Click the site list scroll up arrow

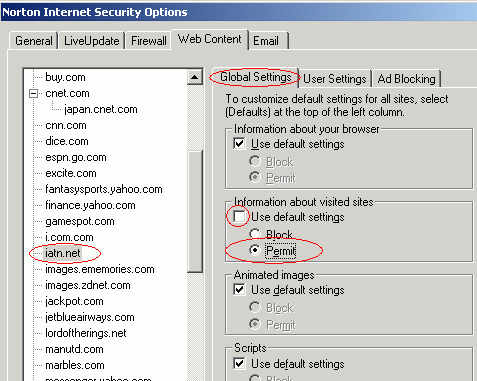click(195, 77)
